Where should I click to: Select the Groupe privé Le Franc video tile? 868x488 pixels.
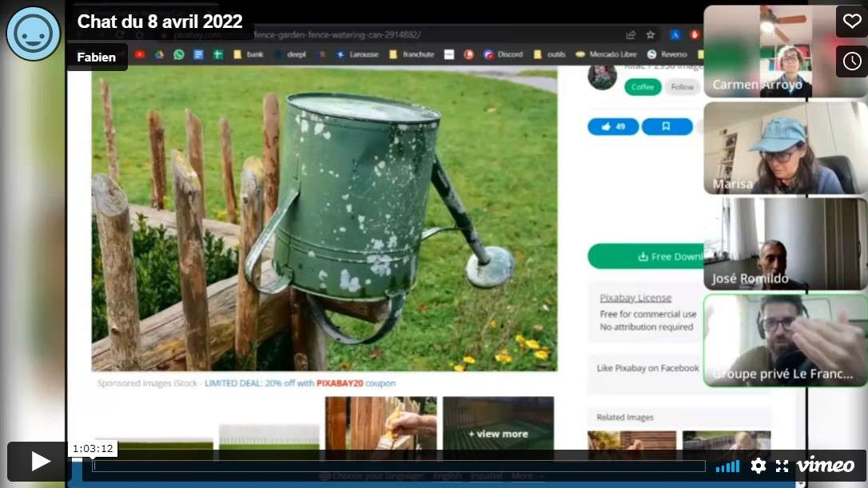pos(785,340)
